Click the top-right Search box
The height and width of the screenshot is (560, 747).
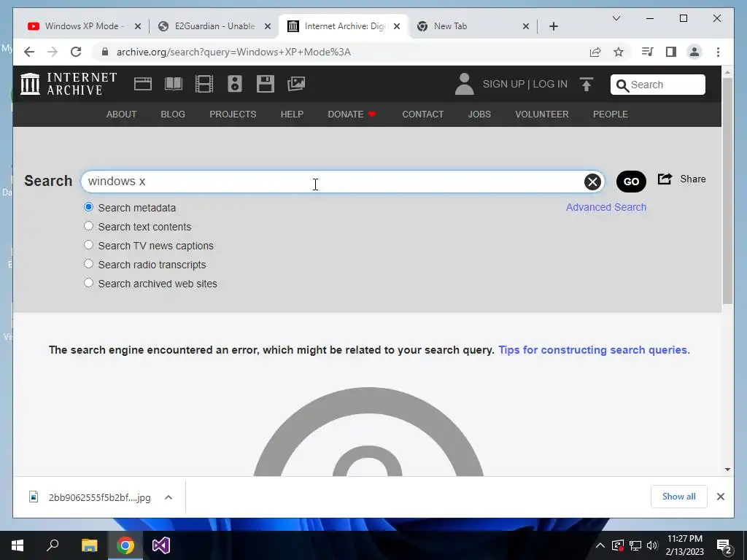[658, 85]
